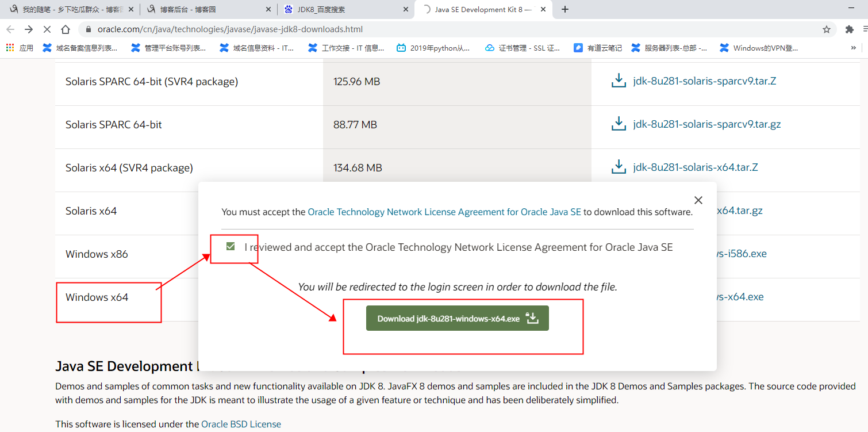This screenshot has height=432, width=868.
Task: Open the extensions puzzle icon
Action: (849, 29)
